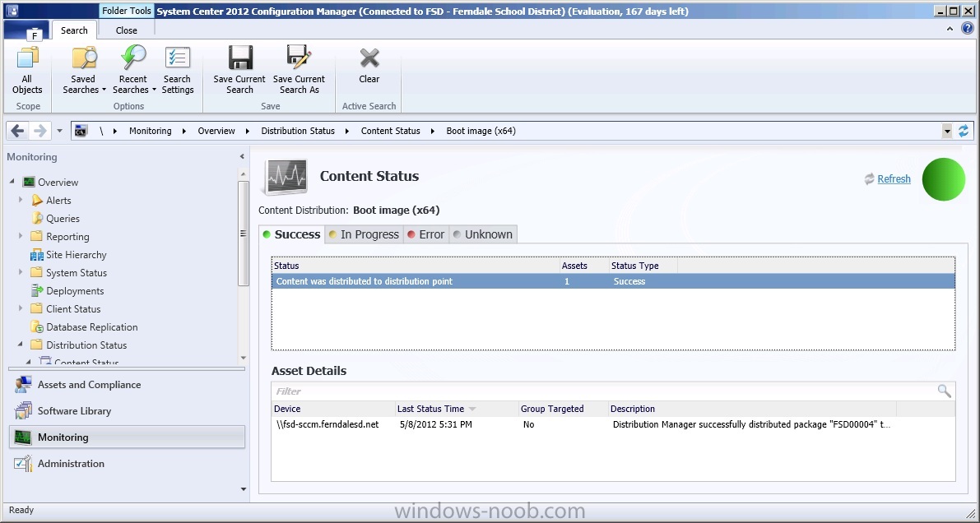Sort by the Device column header
The width and height of the screenshot is (980, 523).
click(x=333, y=409)
